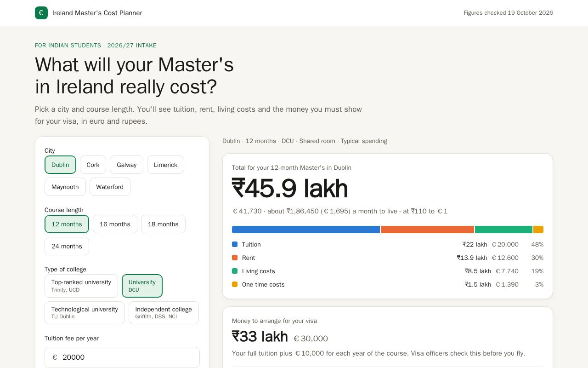Select Waterford as the city

[x=110, y=187]
